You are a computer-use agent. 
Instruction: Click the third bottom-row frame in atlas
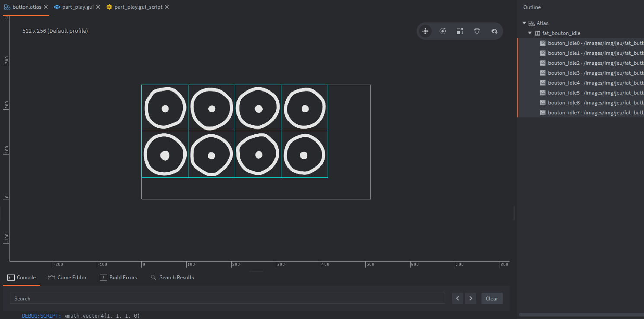click(x=258, y=154)
